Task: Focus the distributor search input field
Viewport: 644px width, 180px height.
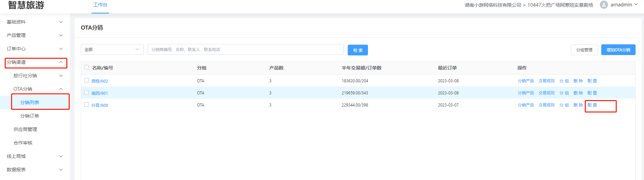Action: [x=245, y=49]
